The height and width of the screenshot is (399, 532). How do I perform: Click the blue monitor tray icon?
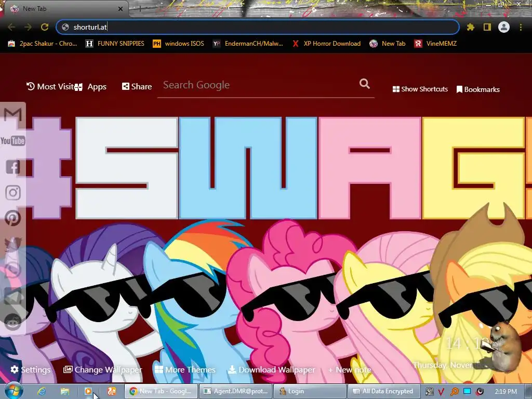(467, 392)
